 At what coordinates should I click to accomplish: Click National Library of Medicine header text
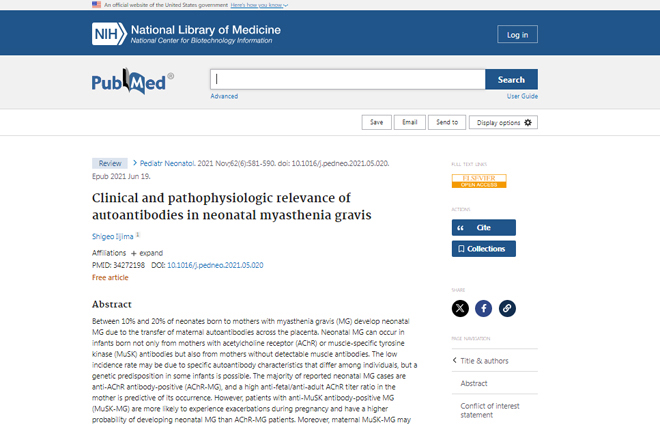point(206,30)
